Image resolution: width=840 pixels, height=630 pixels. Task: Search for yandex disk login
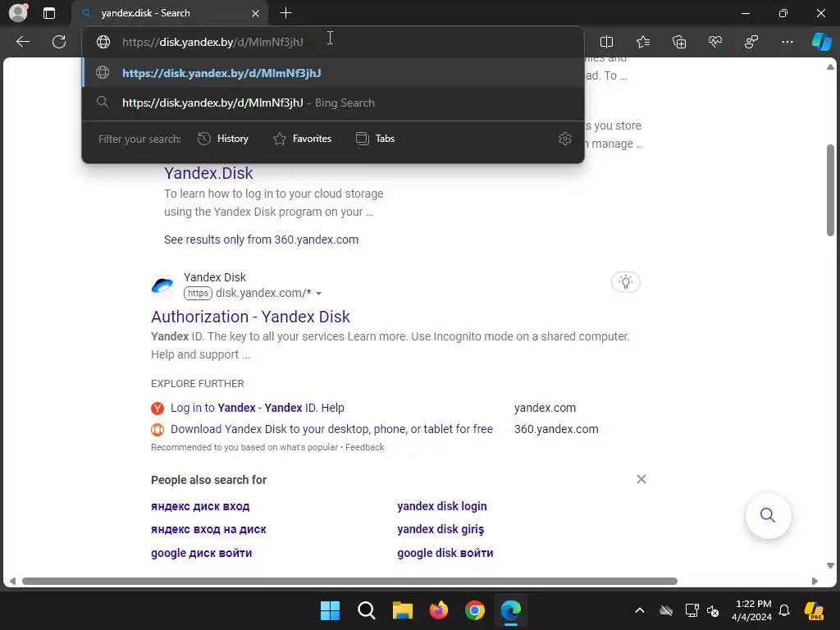[442, 506]
